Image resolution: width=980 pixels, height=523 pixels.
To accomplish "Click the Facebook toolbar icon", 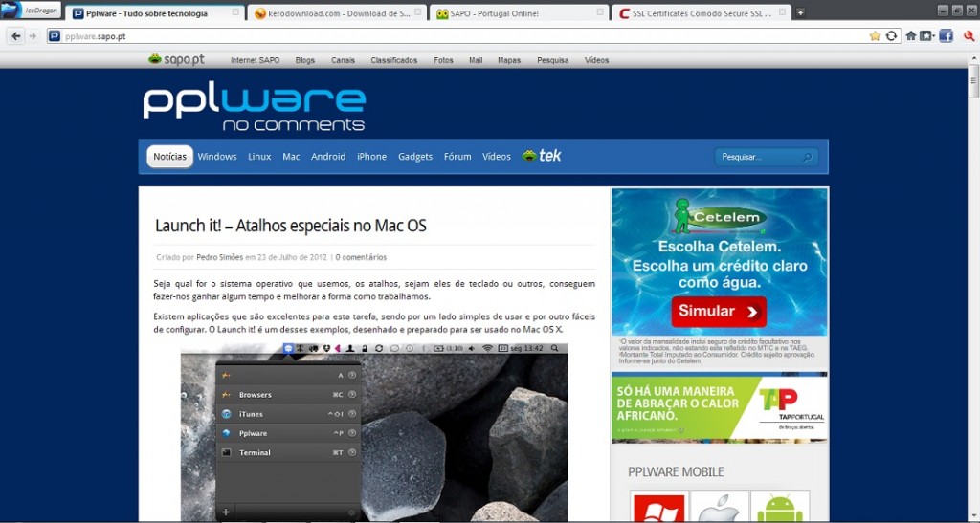I will [946, 36].
